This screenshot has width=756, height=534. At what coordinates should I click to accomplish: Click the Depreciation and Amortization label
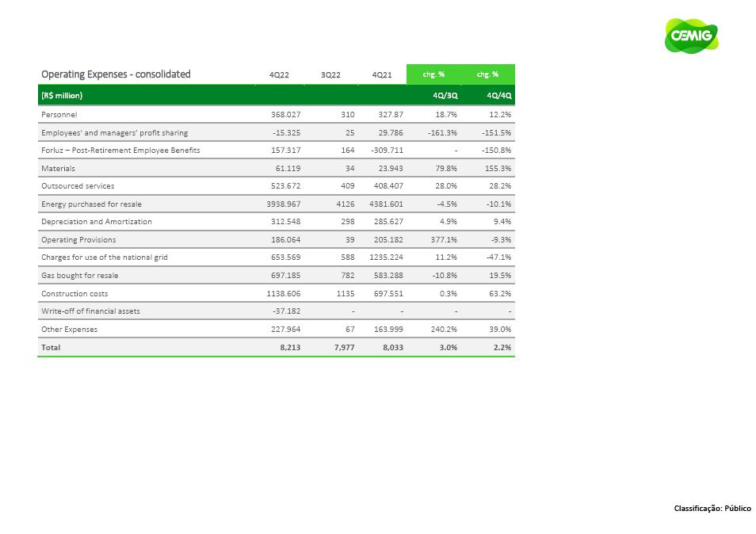[x=96, y=222]
